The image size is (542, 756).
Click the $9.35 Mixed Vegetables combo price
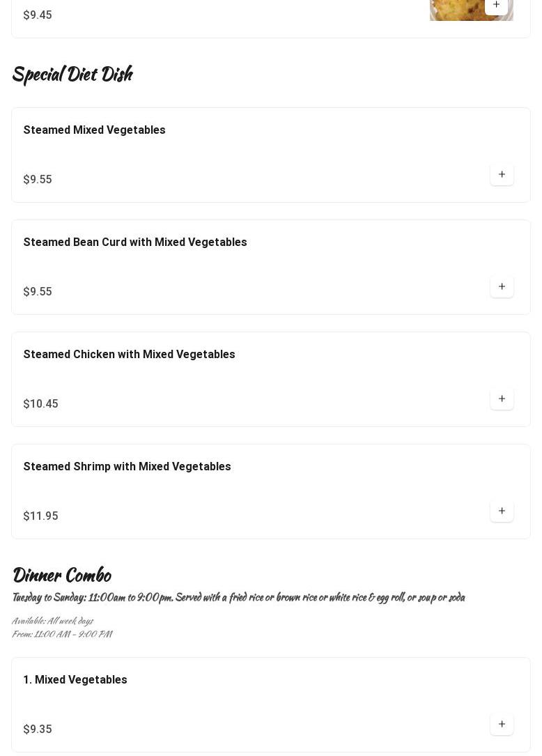tap(38, 730)
